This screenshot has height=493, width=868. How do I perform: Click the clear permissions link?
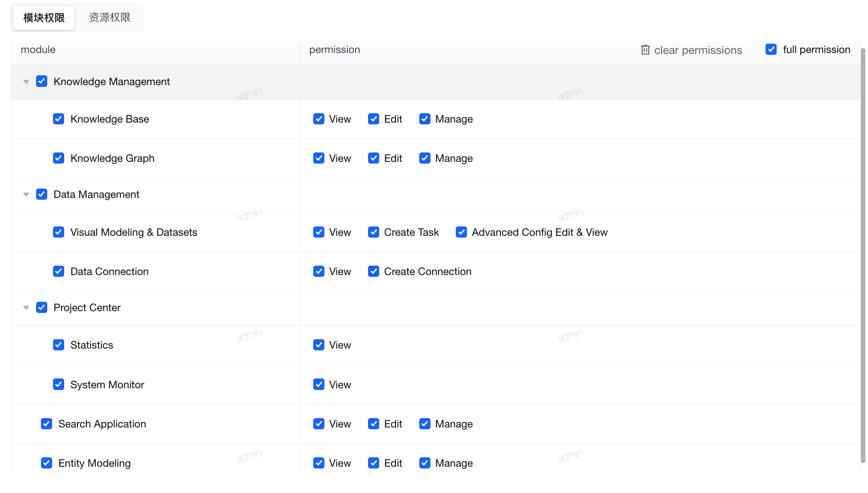point(698,50)
